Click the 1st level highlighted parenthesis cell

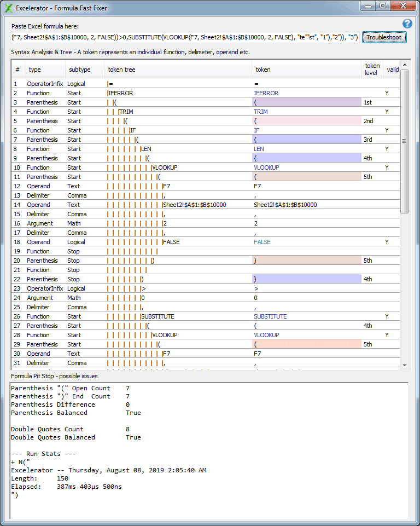click(x=307, y=102)
